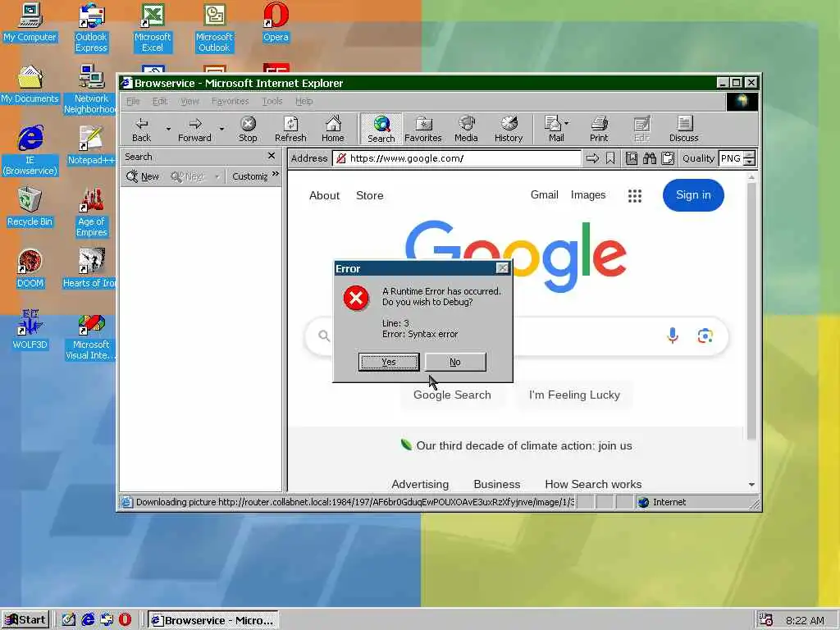Click the Browservice taskbar button
This screenshot has width=840, height=630.
click(x=213, y=620)
